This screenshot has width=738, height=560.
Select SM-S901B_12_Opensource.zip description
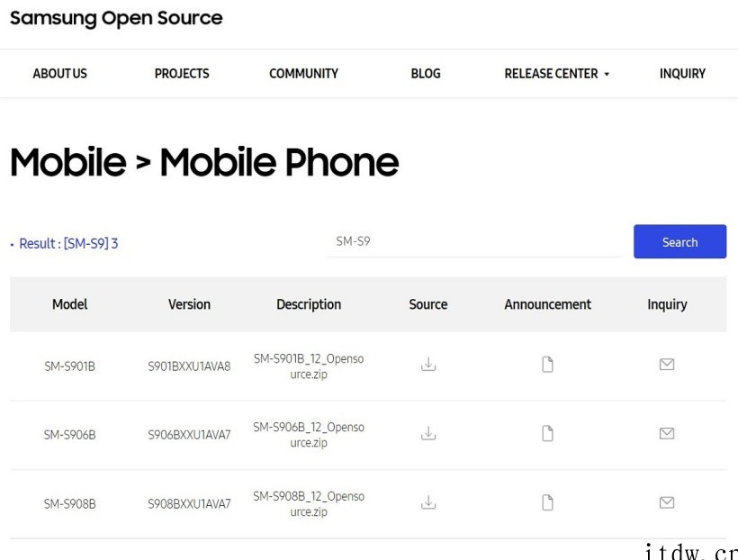pos(309,366)
